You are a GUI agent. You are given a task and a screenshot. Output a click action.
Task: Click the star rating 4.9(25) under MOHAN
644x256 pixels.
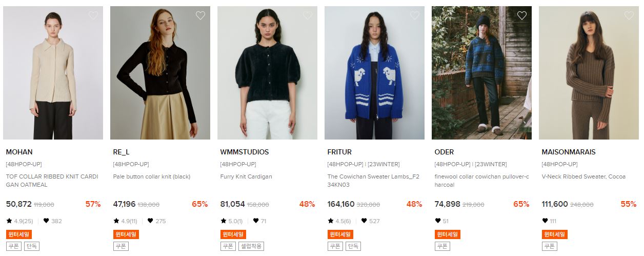click(x=19, y=221)
